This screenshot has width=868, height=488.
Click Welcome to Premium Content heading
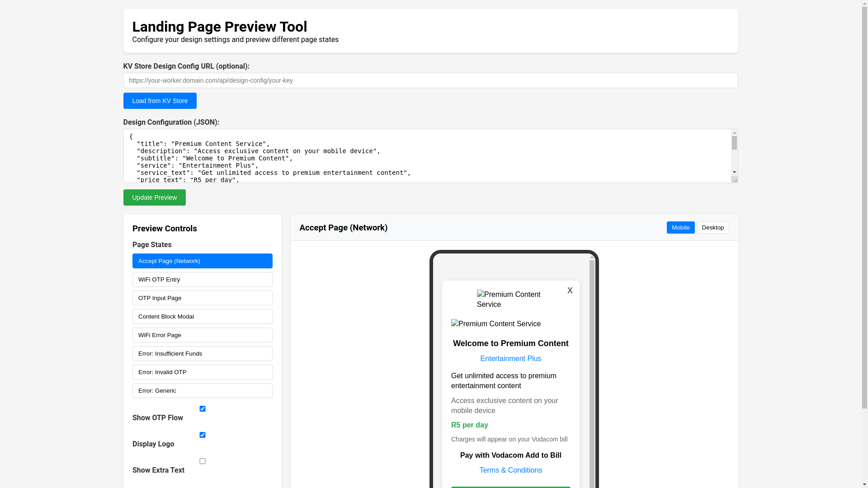pos(511,343)
